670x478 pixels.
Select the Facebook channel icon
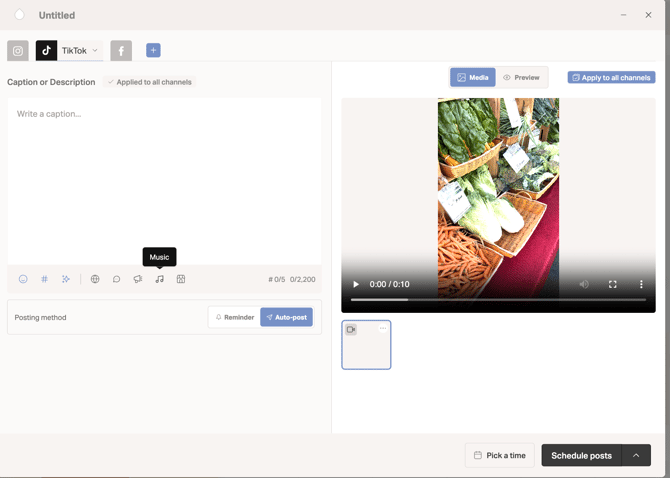(x=121, y=51)
